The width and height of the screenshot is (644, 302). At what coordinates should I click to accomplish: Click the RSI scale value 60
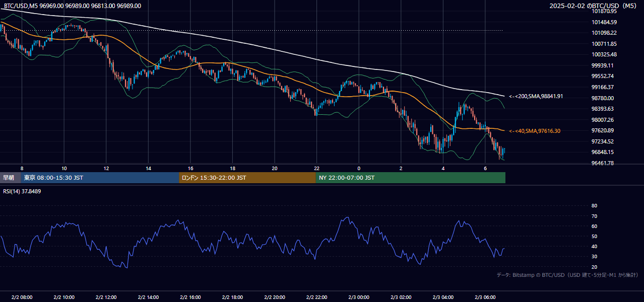(594, 226)
